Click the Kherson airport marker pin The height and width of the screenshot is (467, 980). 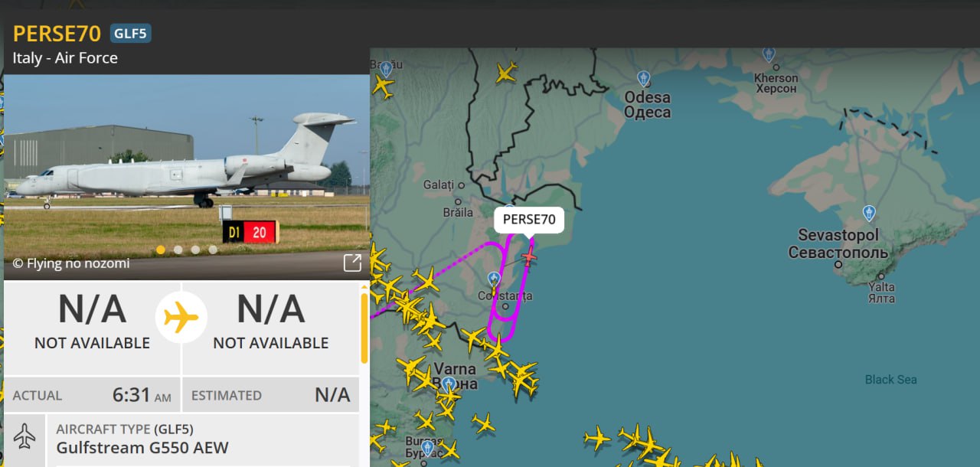pyautogui.click(x=769, y=54)
